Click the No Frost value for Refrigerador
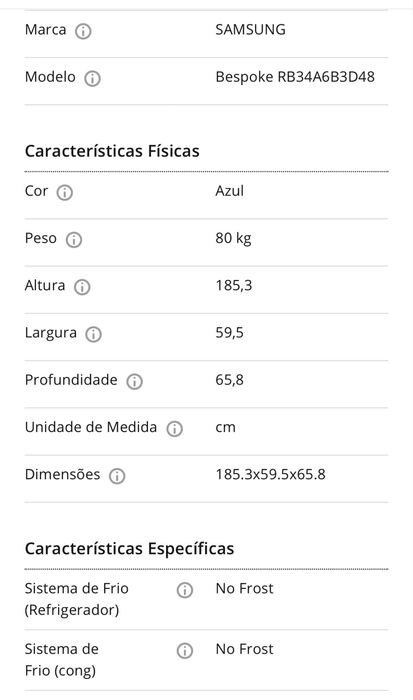This screenshot has height=700, width=413. pos(244,588)
